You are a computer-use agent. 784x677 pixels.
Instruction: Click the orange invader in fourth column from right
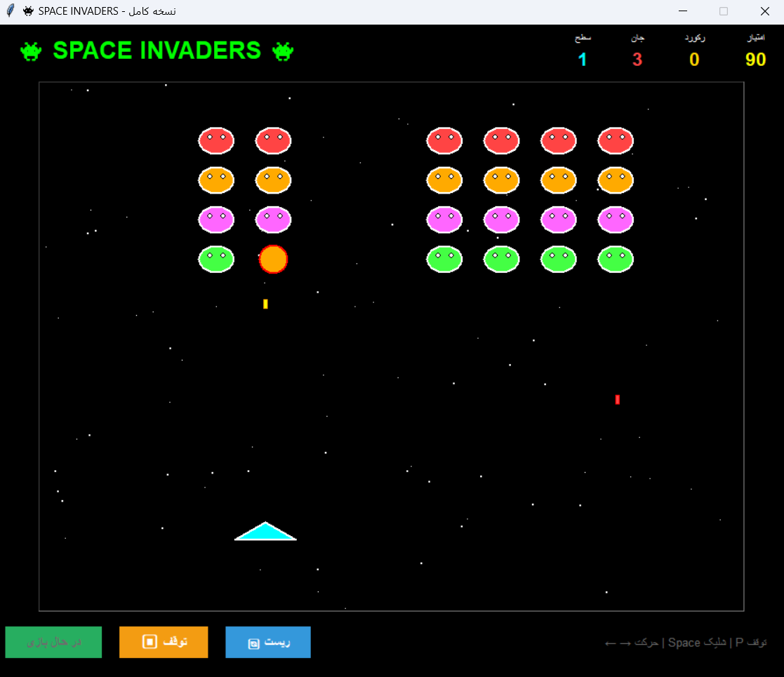click(444, 180)
